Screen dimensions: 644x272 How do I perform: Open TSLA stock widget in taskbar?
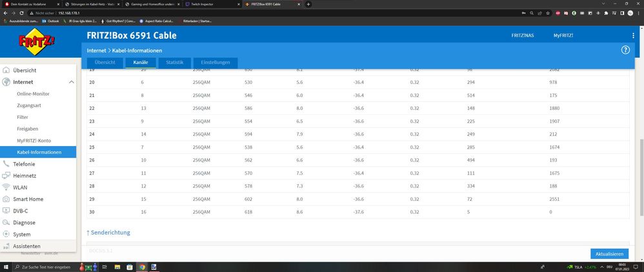(581, 267)
